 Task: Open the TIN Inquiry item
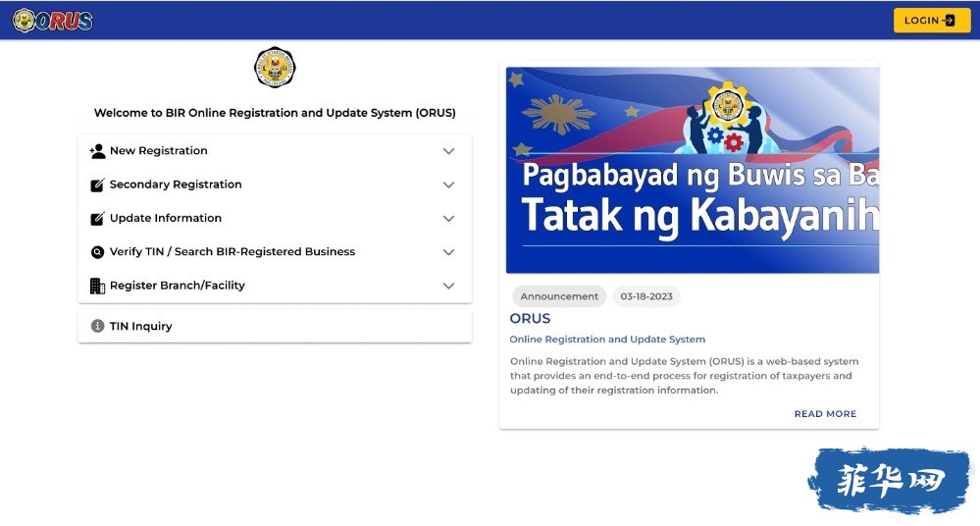click(275, 326)
